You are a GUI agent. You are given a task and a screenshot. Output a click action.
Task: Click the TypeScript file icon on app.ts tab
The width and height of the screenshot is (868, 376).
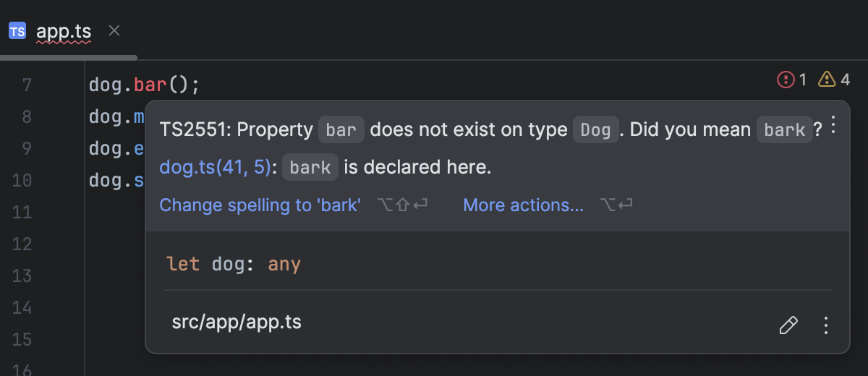(17, 31)
